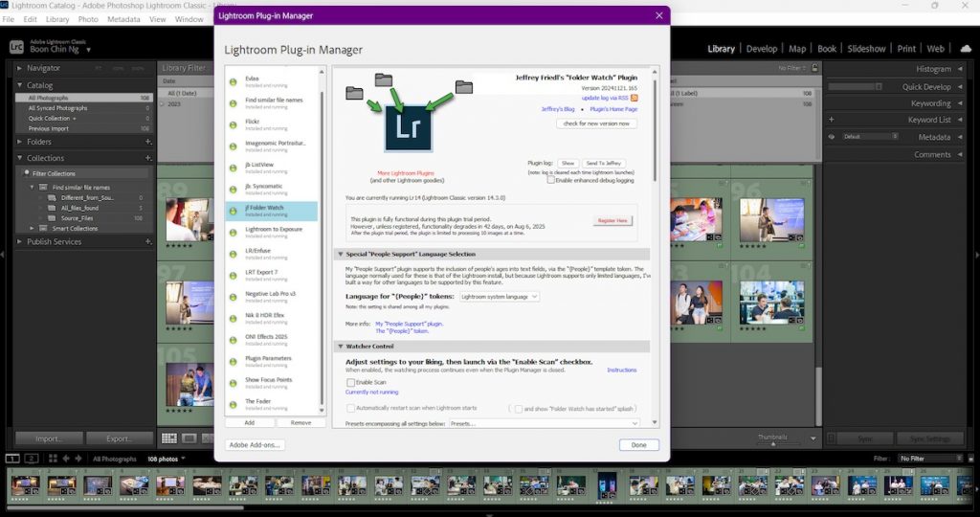Add a new folder with Folders plus icon
980x517 pixels.
[x=148, y=142]
